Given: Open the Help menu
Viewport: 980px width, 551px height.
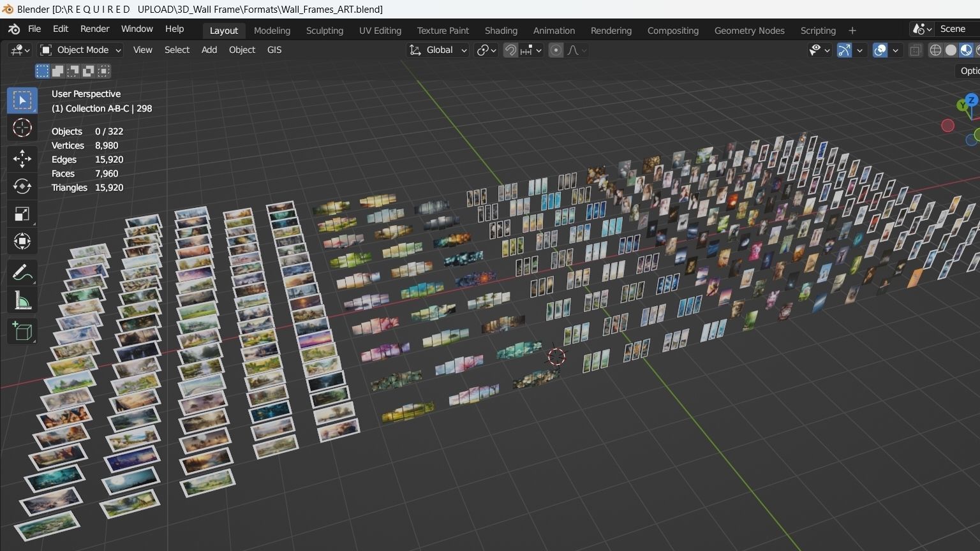Looking at the screenshot, I should pos(175,29).
